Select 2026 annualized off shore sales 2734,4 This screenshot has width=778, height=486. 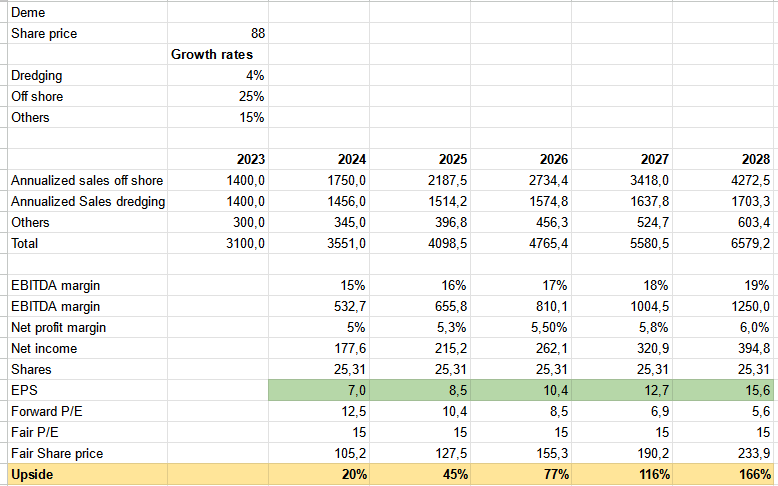tap(521, 180)
